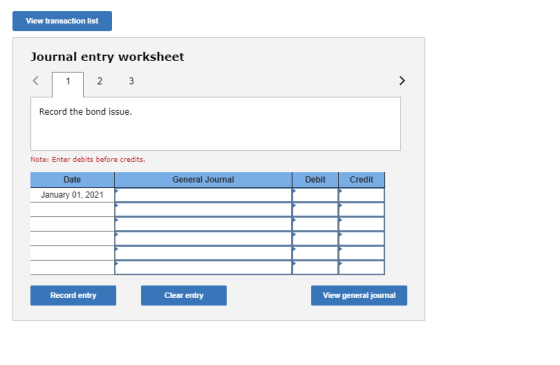This screenshot has width=560, height=365.
Task: Click Credit field in last row
Action: coord(361,268)
